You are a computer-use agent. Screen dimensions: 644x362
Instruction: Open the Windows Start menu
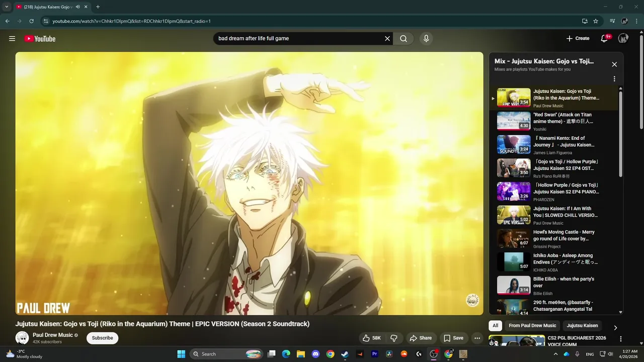(x=181, y=354)
